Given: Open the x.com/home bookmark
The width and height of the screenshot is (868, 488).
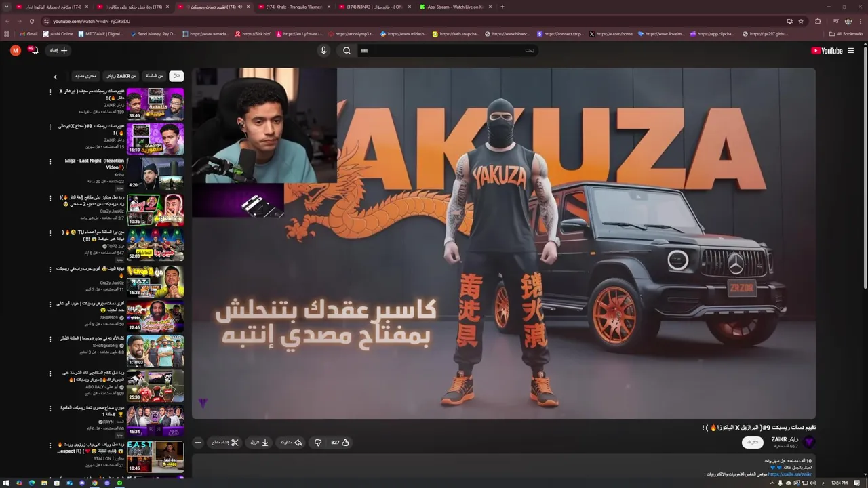Looking at the screenshot, I should coord(611,33).
